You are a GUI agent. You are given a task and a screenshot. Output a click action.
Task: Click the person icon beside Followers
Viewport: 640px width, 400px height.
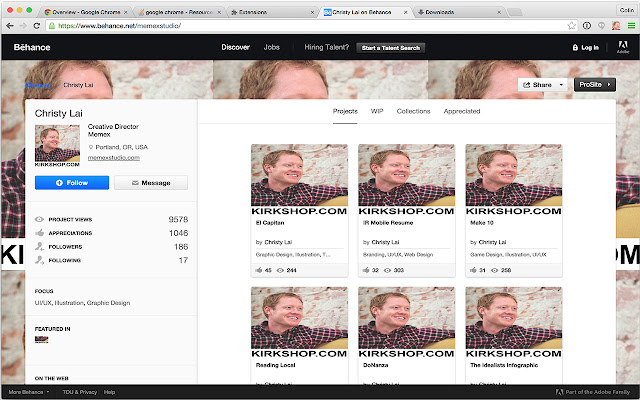pyautogui.click(x=40, y=246)
